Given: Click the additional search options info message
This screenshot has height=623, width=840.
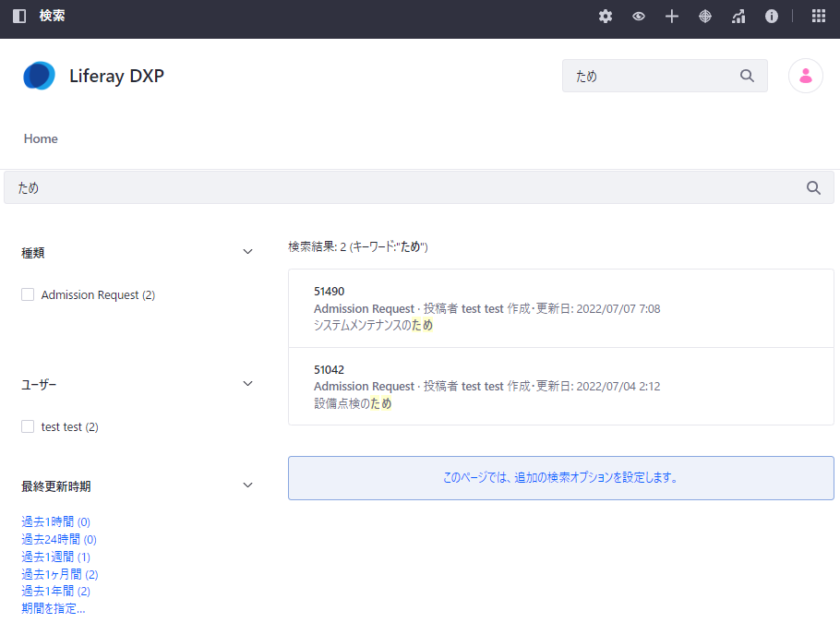Looking at the screenshot, I should [561, 478].
